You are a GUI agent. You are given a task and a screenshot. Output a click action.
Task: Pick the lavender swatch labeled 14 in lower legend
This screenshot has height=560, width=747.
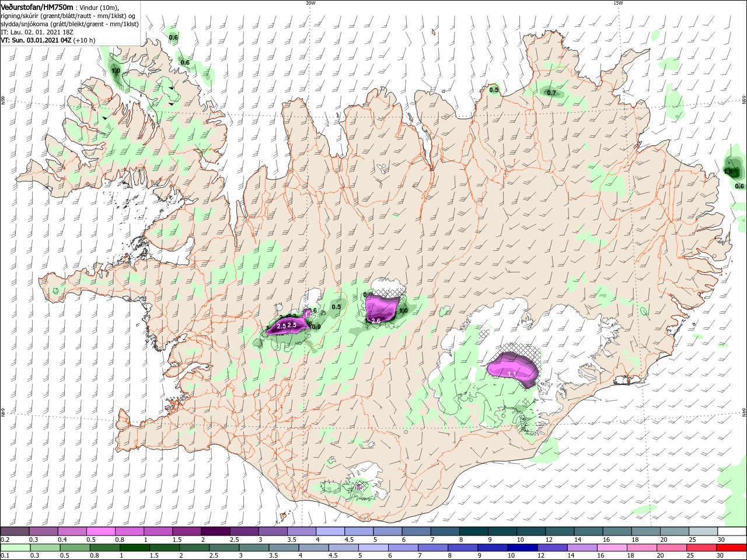582,548
